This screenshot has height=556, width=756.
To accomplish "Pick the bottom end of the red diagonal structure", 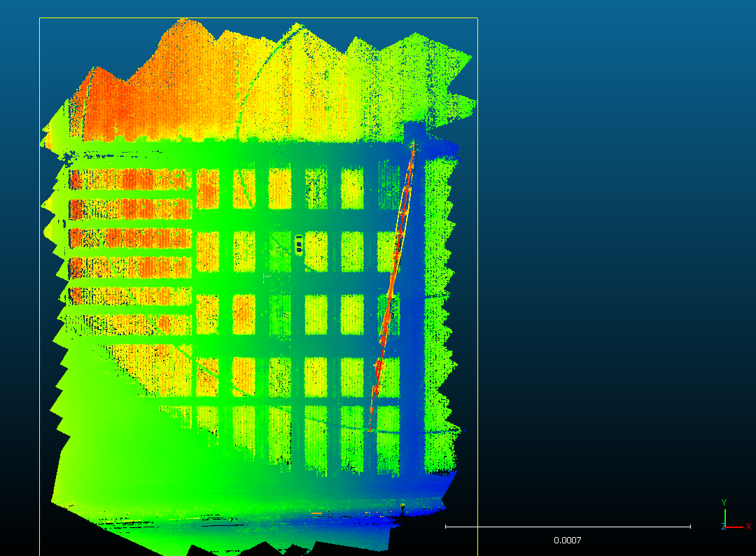I will [x=370, y=429].
